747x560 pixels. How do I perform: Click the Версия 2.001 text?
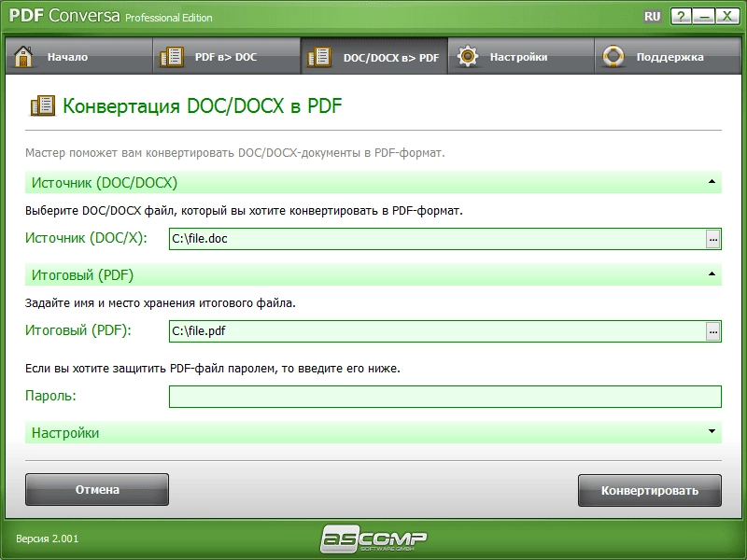[48, 539]
